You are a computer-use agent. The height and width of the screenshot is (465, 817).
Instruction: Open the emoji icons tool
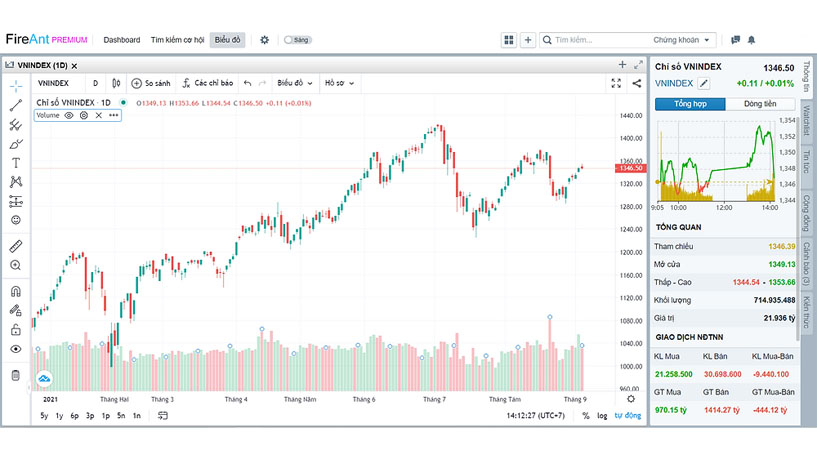tap(16, 220)
